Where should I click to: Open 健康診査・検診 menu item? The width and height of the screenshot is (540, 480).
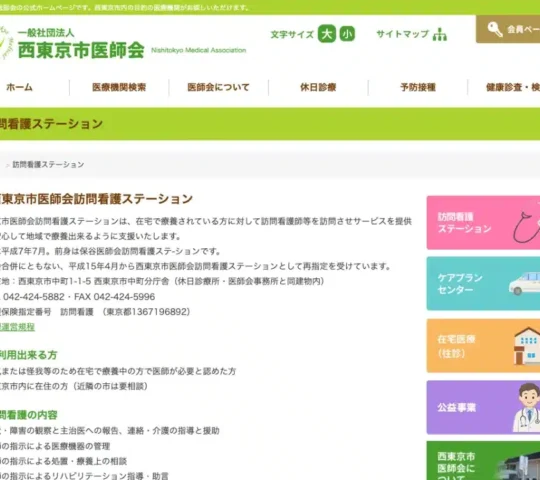tap(513, 87)
